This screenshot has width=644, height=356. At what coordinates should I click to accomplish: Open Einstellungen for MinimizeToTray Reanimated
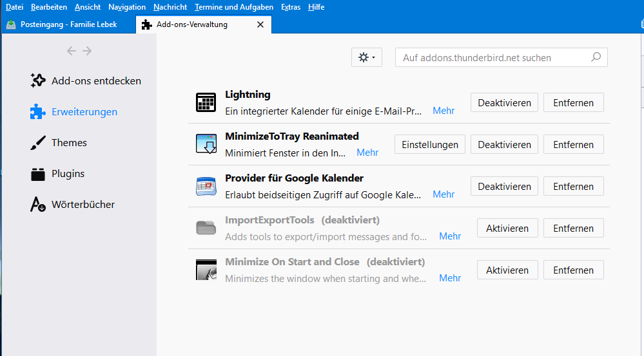[429, 145]
